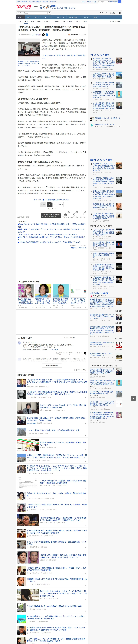Select the 科学 category

[x=71, y=21]
